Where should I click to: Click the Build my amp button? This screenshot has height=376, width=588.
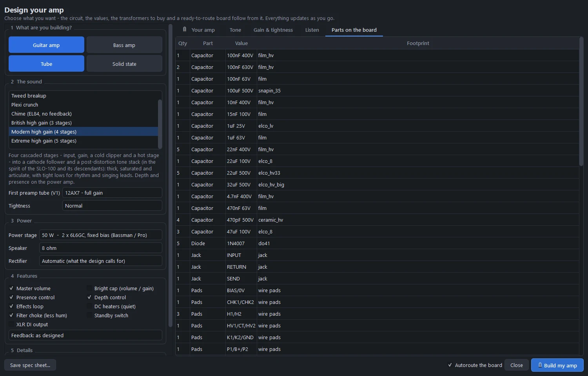click(557, 365)
